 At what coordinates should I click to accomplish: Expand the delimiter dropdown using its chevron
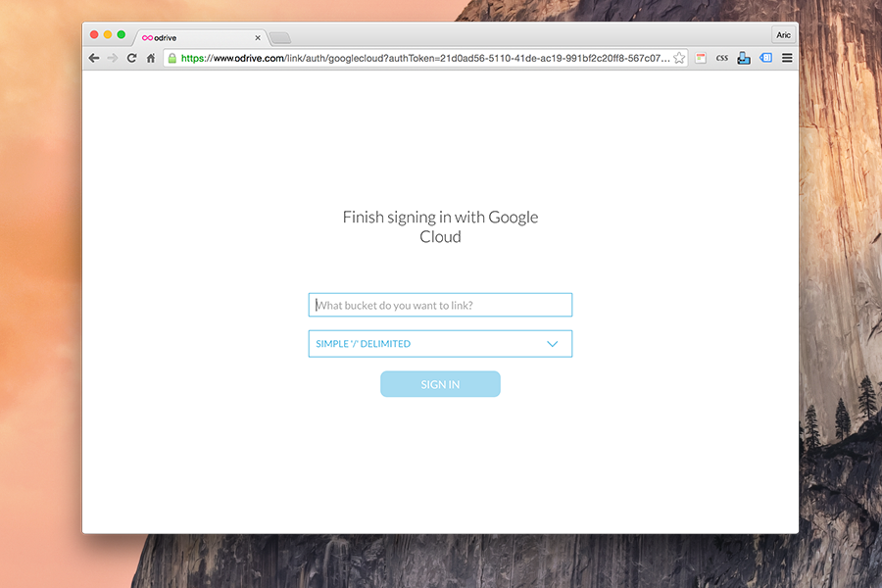553,344
